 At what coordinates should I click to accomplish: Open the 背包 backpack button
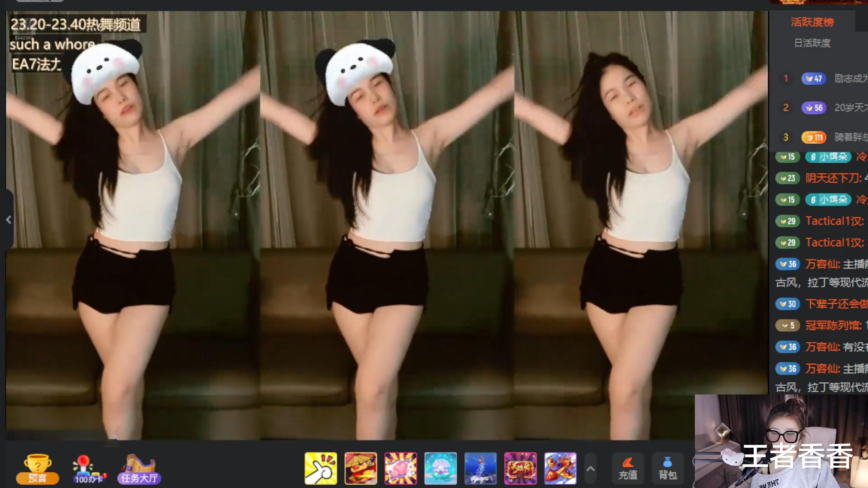667,469
